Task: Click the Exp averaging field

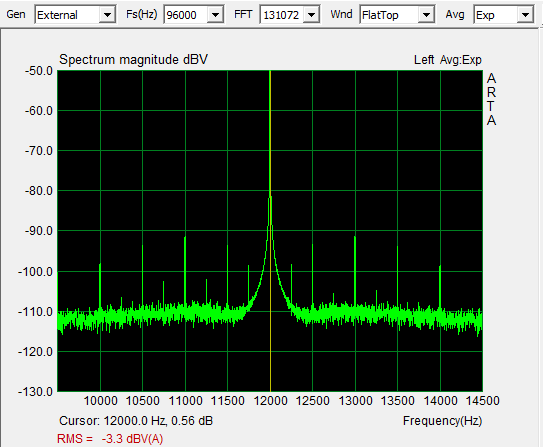Action: click(x=497, y=15)
